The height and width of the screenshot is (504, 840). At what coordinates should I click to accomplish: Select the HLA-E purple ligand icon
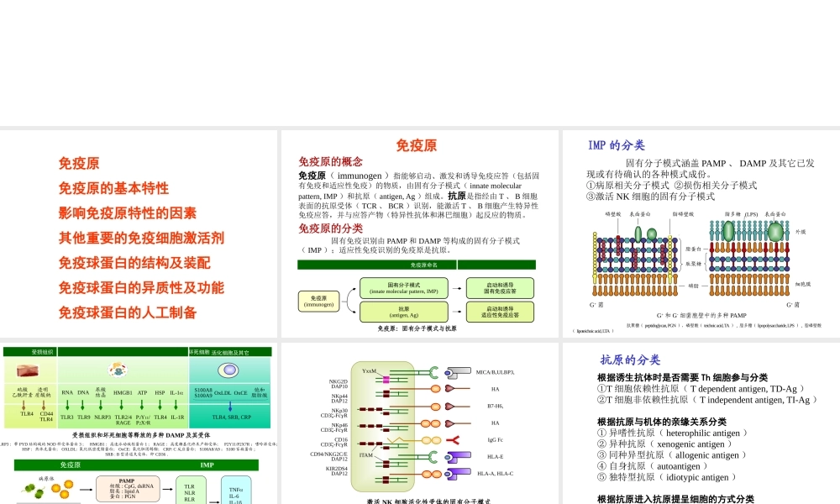pos(459,456)
